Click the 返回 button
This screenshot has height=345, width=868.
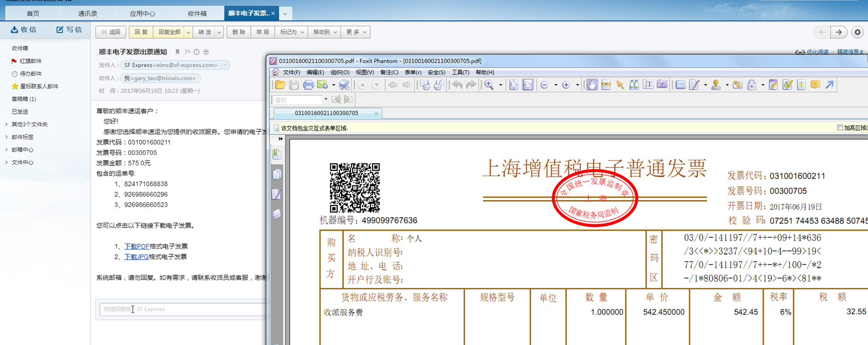tap(111, 32)
